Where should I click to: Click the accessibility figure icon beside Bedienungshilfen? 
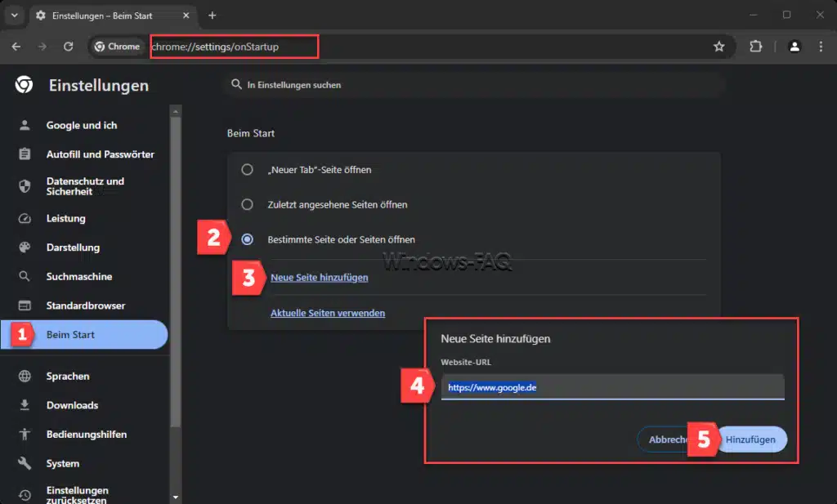tap(25, 434)
